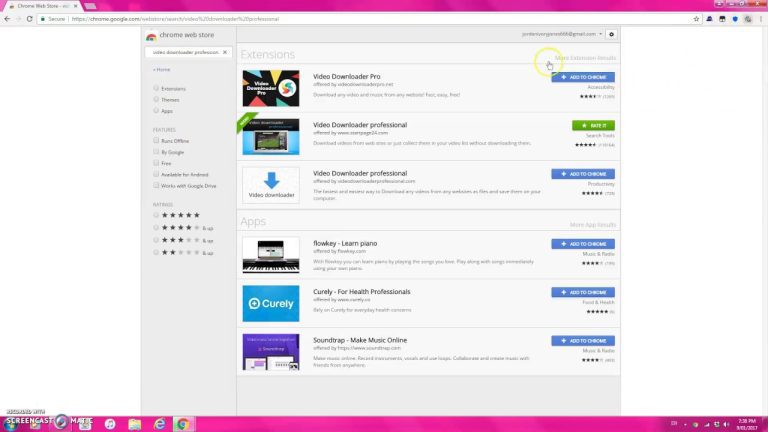768x432 pixels.
Task: Open the blue arrow Video downloader thumbnail
Action: pyautogui.click(x=271, y=185)
